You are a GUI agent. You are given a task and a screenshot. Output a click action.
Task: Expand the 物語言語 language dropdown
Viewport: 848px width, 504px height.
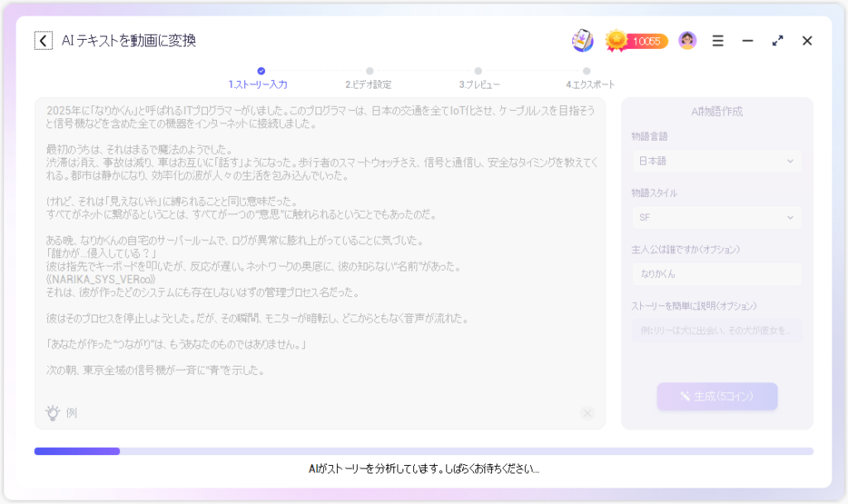tap(716, 161)
